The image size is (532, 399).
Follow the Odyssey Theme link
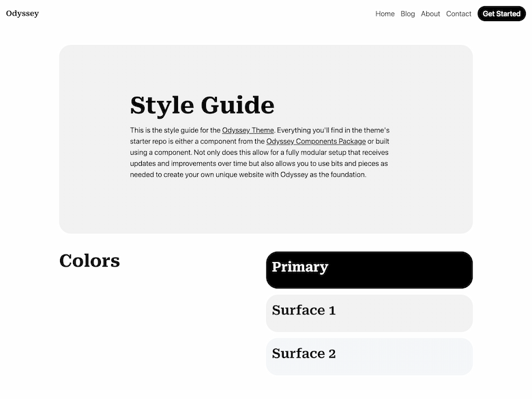click(x=248, y=130)
